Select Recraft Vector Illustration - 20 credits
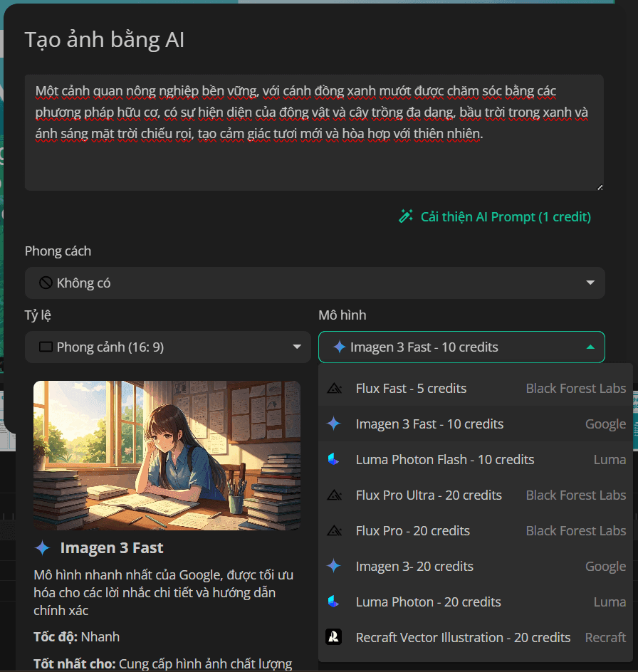Screen dimensions: 638x672 (476, 637)
